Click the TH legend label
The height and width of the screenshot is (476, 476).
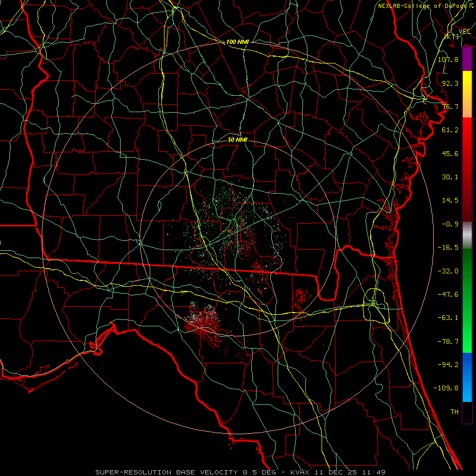click(x=454, y=412)
